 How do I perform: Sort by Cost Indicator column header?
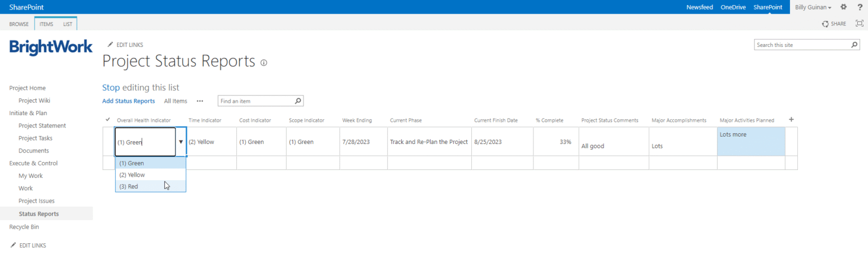point(255,120)
